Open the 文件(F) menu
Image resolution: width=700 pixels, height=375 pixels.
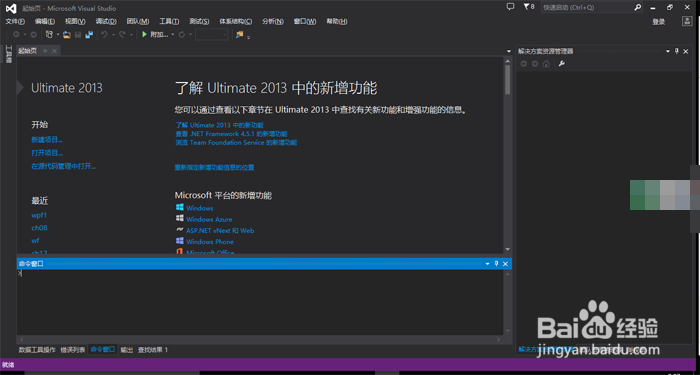click(15, 21)
